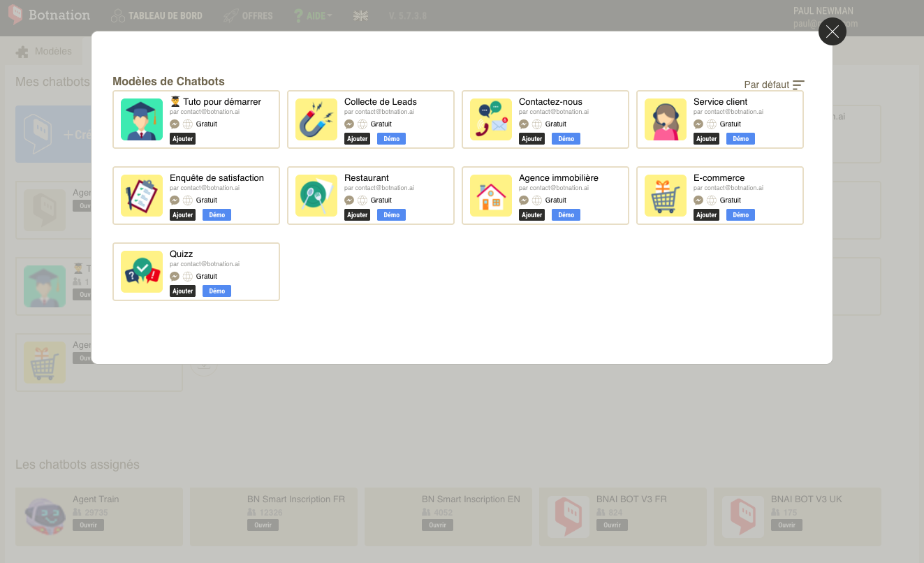Viewport: 924px width, 563px height.
Task: Add the Enquête de satisfaction template
Action: coord(182,215)
